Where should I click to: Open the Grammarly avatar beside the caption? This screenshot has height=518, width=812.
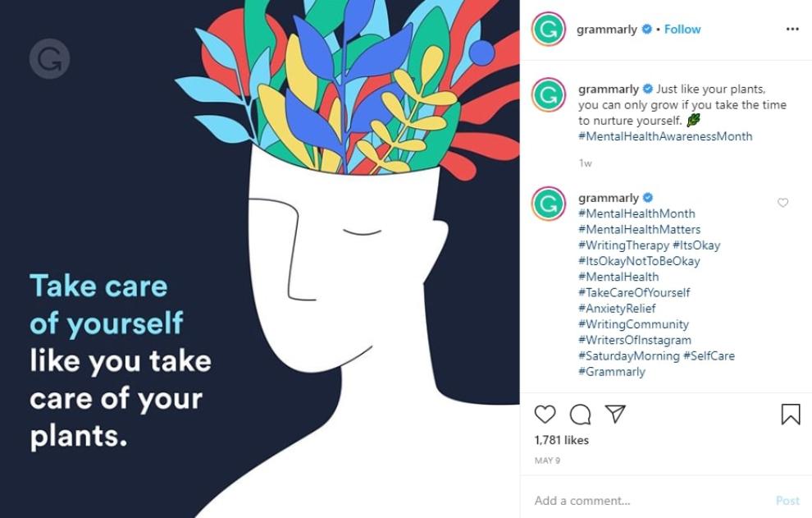[549, 95]
